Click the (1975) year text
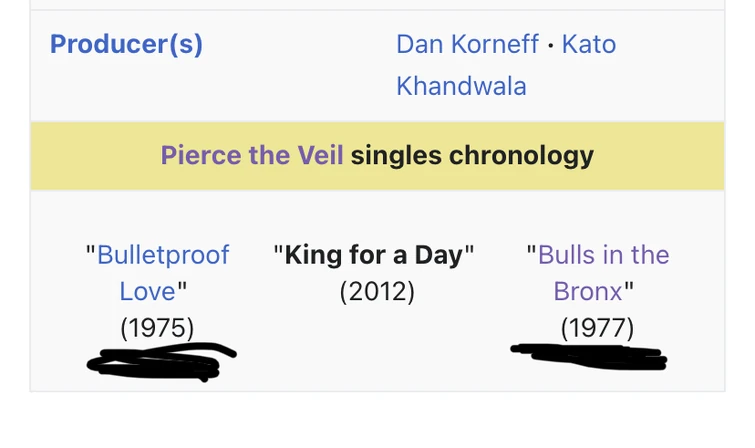Screen dimensions: 755x448 click(x=157, y=327)
